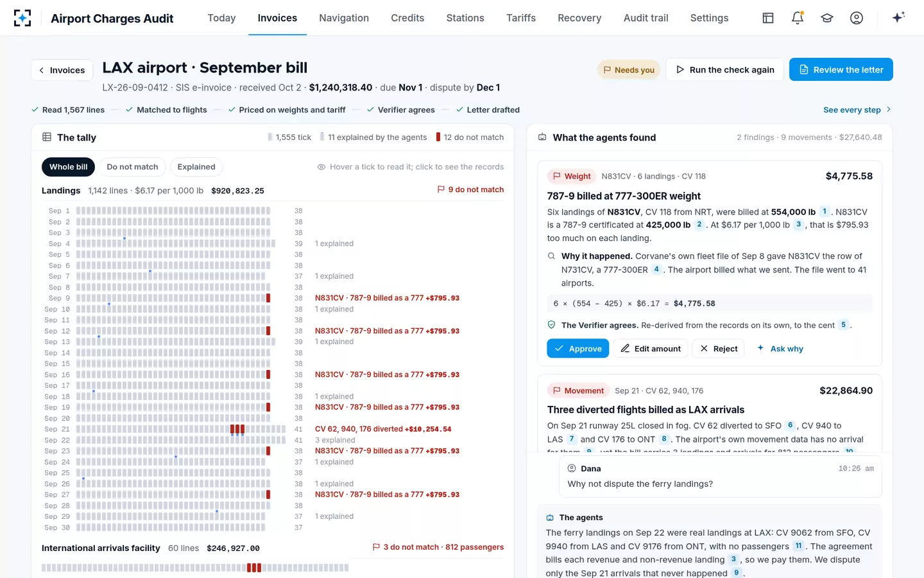
Task: Click Sep 27 N831CV billed as 777 line
Action: coord(387,495)
